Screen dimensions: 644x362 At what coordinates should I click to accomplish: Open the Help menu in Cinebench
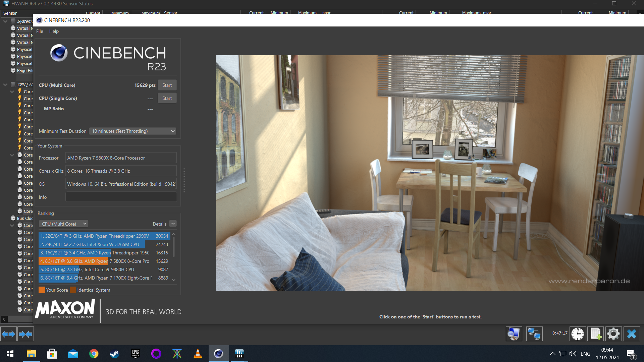[54, 31]
